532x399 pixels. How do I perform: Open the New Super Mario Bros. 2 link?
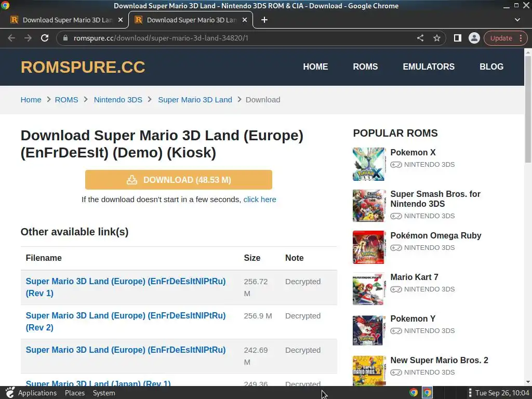(439, 361)
